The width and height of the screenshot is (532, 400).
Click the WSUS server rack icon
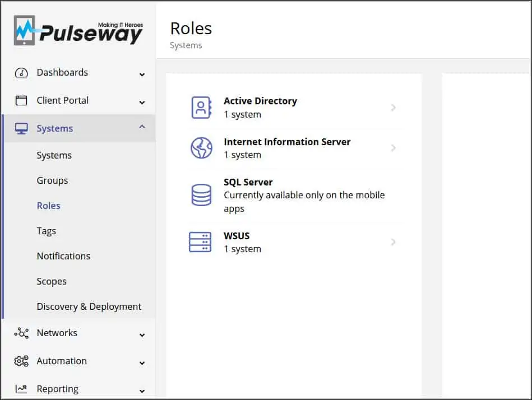(x=200, y=242)
